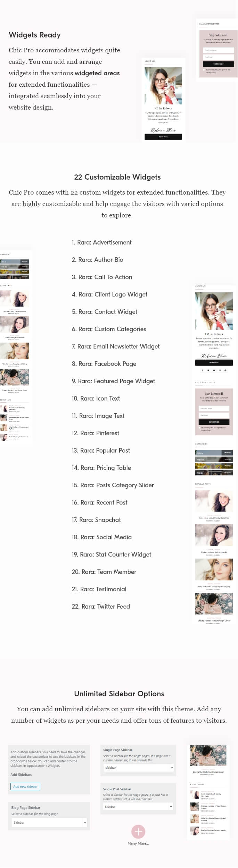Click the 22 Customizable Widgets heading
This screenshot has width=238, height=868.
point(117,177)
